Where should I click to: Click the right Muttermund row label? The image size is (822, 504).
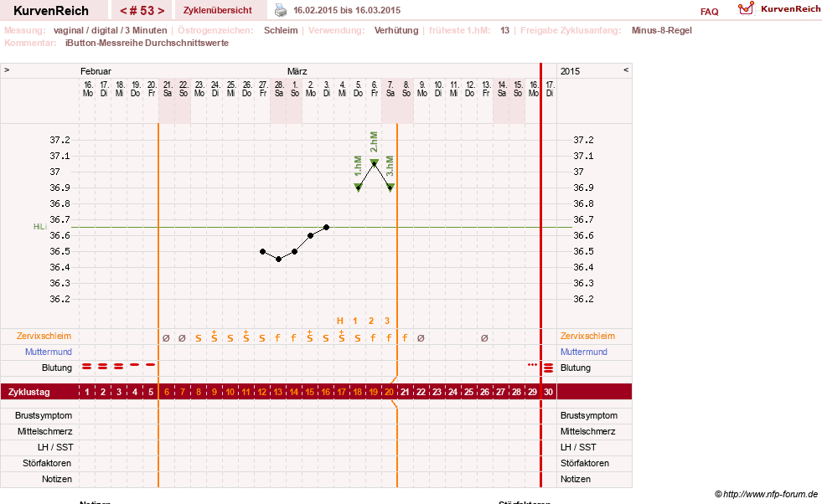(583, 352)
